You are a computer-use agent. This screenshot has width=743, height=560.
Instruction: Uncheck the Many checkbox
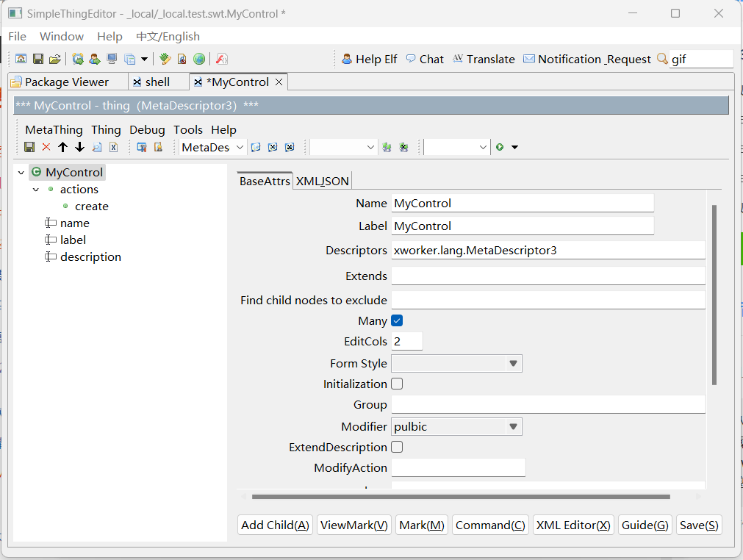396,320
